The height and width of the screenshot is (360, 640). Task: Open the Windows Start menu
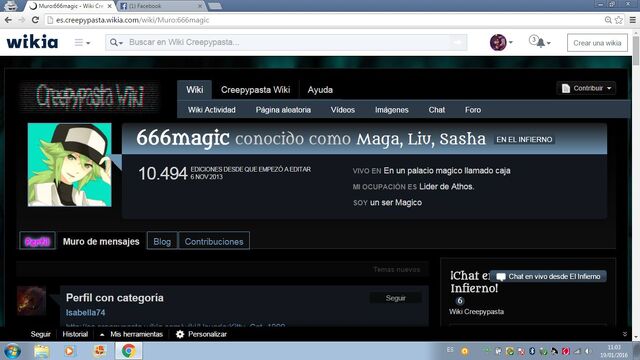click(x=12, y=351)
